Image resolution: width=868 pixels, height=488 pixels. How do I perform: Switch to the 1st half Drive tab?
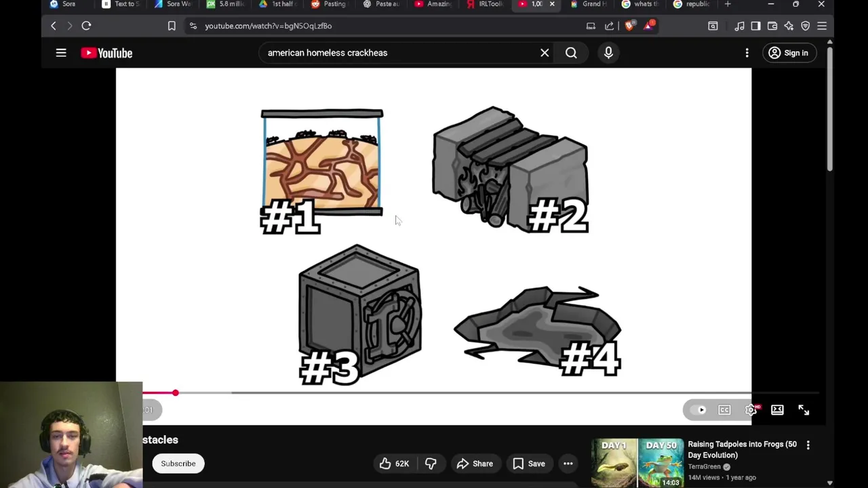[x=279, y=4]
